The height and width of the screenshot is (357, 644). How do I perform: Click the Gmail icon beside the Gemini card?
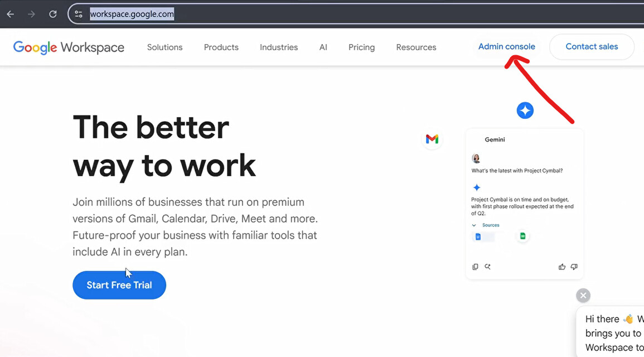click(432, 139)
